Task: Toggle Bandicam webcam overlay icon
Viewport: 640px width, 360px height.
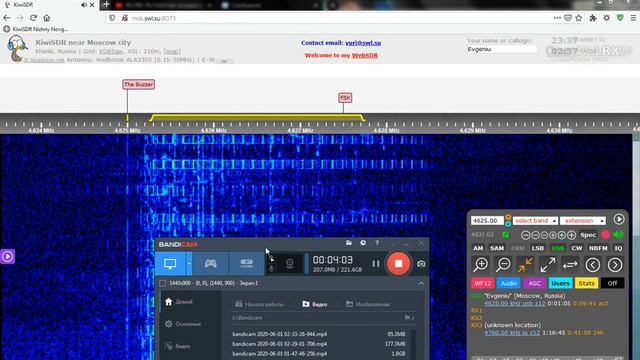Action: 290,264
